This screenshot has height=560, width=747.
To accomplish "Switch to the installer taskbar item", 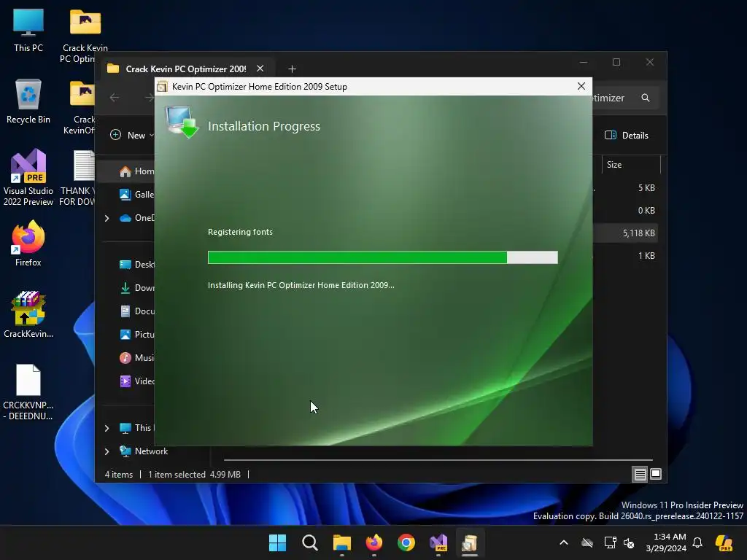I will tap(470, 542).
